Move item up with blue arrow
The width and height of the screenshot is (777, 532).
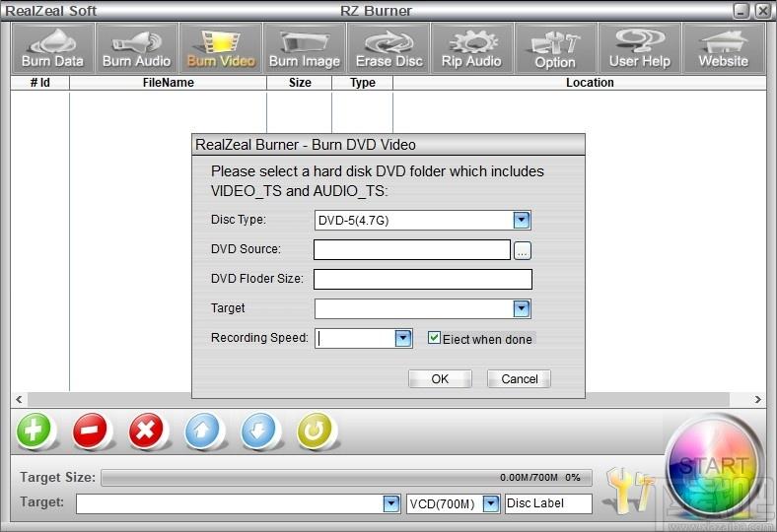[x=202, y=431]
